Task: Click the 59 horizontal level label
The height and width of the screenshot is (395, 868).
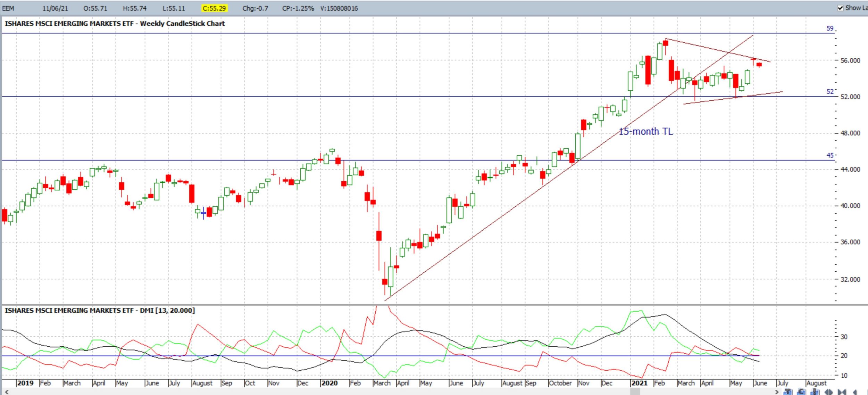Action: tap(830, 28)
